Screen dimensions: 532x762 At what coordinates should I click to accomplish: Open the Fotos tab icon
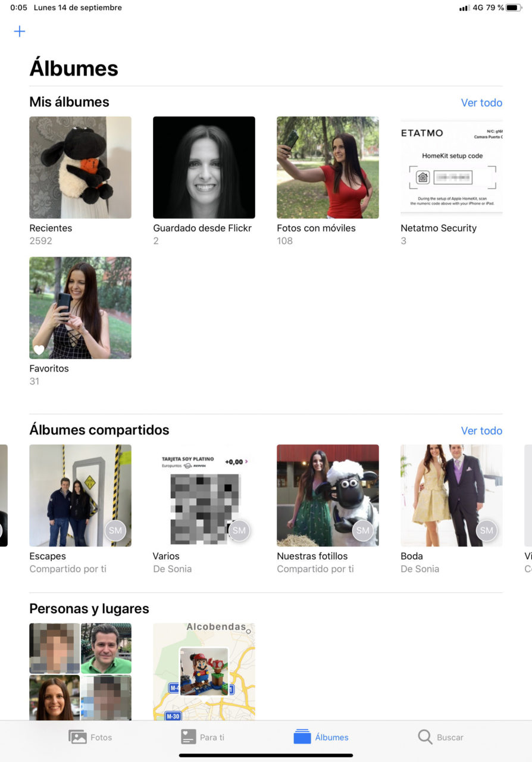coord(77,737)
